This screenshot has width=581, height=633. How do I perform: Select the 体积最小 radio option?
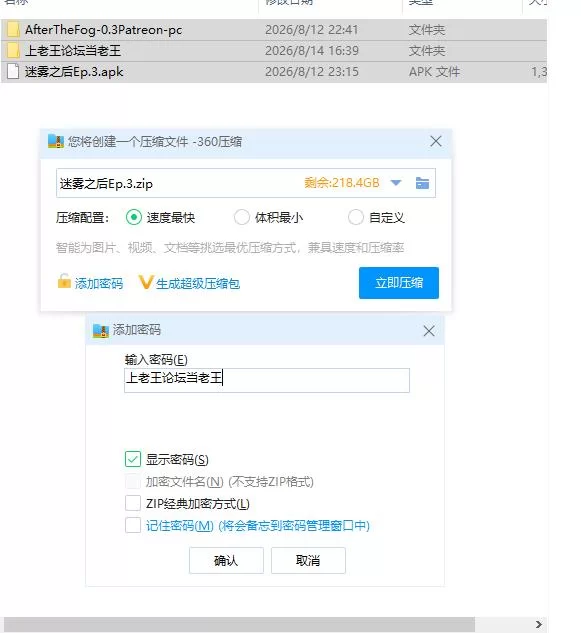pos(242,217)
